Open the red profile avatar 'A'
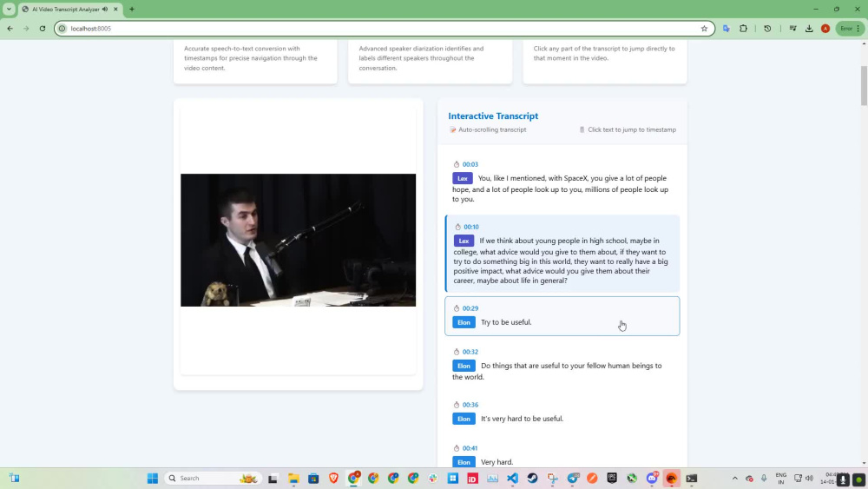The height and width of the screenshot is (489, 868). [825, 29]
